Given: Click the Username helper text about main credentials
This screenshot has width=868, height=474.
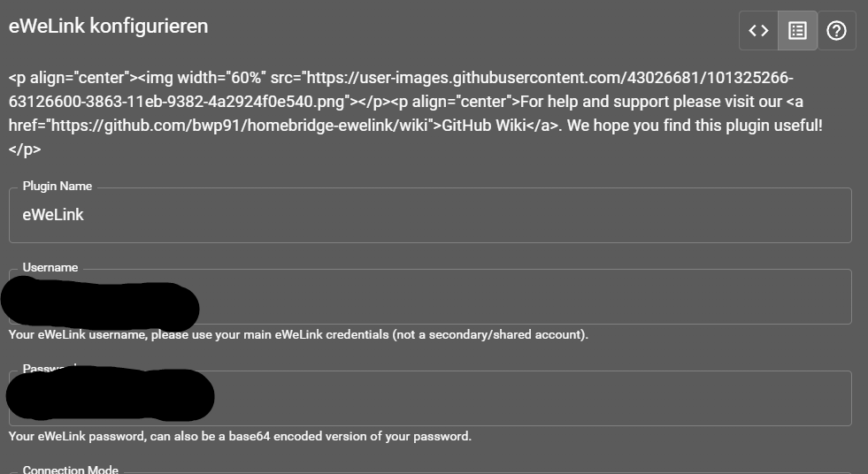Looking at the screenshot, I should [x=298, y=335].
